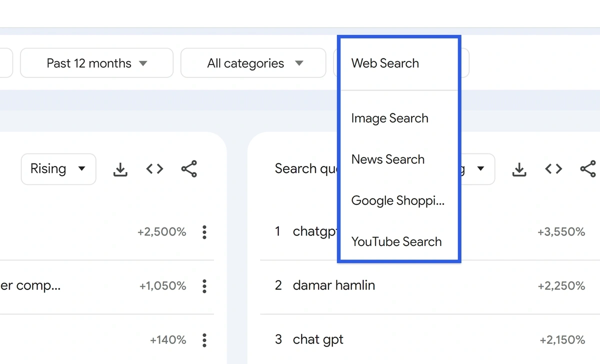Open more options for the +140% row
Viewport: 600px width, 364px height.
[204, 340]
